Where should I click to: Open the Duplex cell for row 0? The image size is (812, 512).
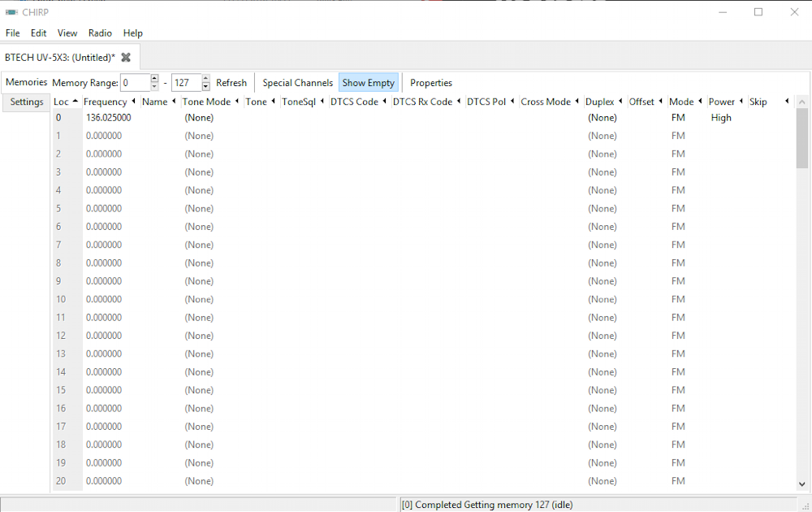[x=603, y=118]
